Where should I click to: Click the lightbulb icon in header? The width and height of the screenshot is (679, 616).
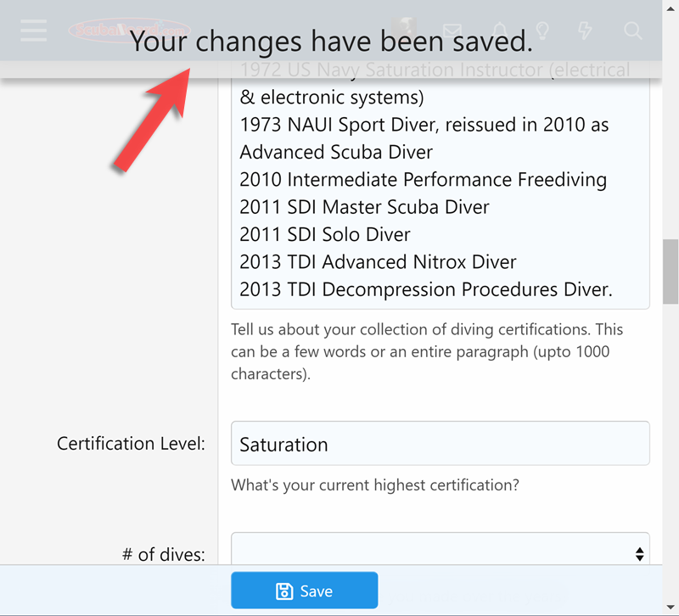click(x=542, y=31)
